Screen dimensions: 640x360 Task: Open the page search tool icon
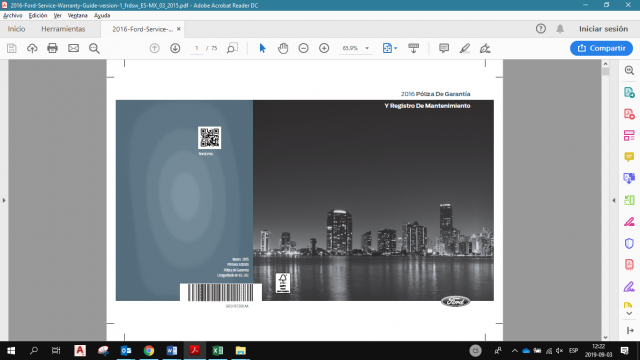click(232, 48)
